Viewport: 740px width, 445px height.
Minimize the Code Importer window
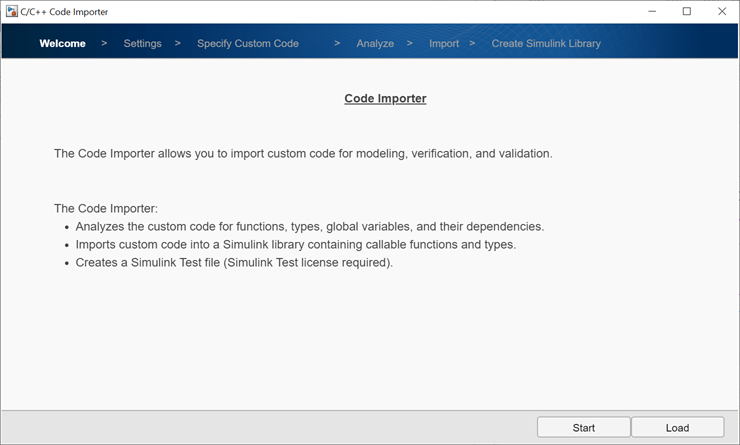[x=652, y=12]
